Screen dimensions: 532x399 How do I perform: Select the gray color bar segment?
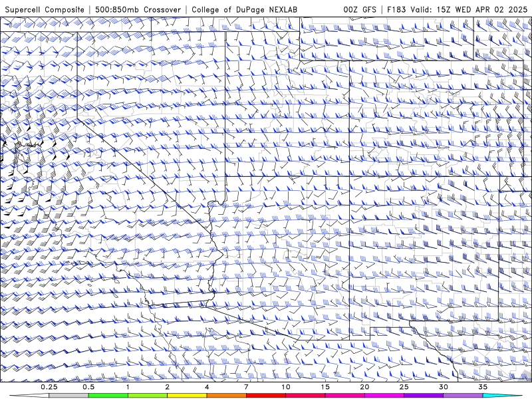tap(69, 396)
